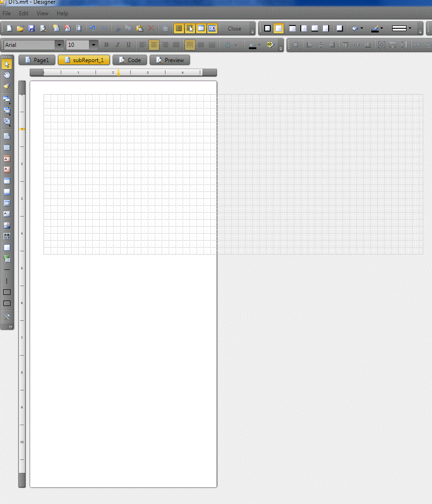Select the vertical line primitive tool
Image resolution: width=432 pixels, height=504 pixels.
(x=7, y=281)
